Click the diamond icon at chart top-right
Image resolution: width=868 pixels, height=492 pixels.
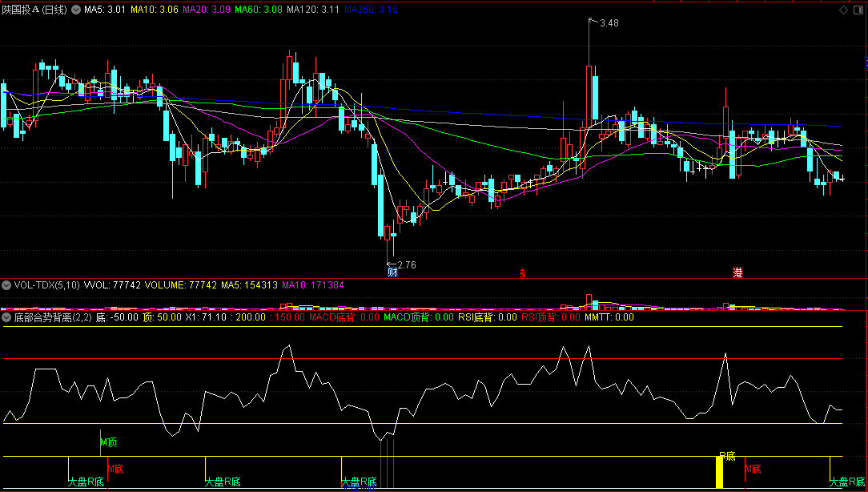coord(844,10)
